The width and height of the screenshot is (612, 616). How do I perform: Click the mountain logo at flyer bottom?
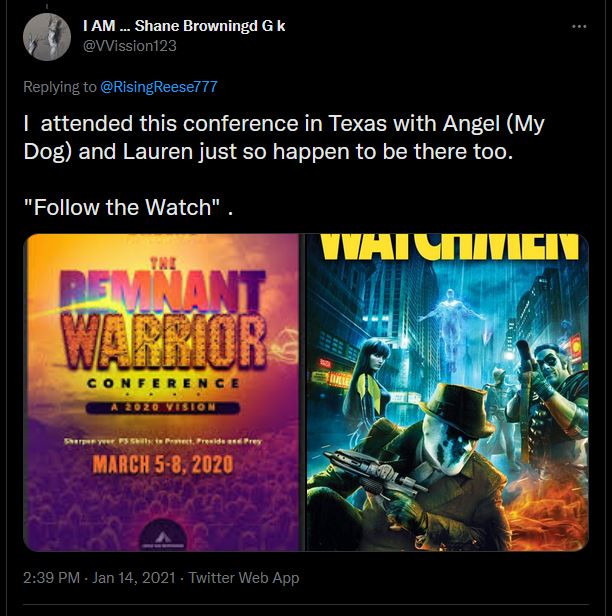pos(163,536)
